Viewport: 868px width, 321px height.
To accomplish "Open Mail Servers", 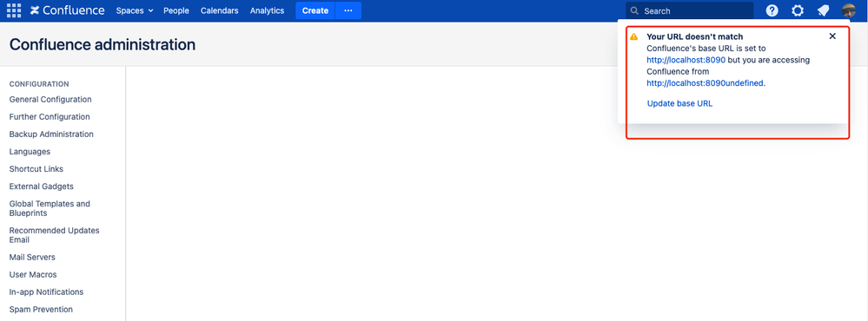I will click(x=32, y=257).
